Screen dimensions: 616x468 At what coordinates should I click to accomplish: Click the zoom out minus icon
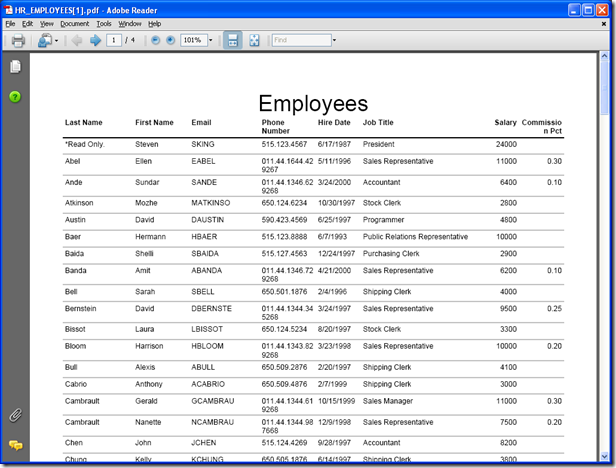pyautogui.click(x=156, y=40)
